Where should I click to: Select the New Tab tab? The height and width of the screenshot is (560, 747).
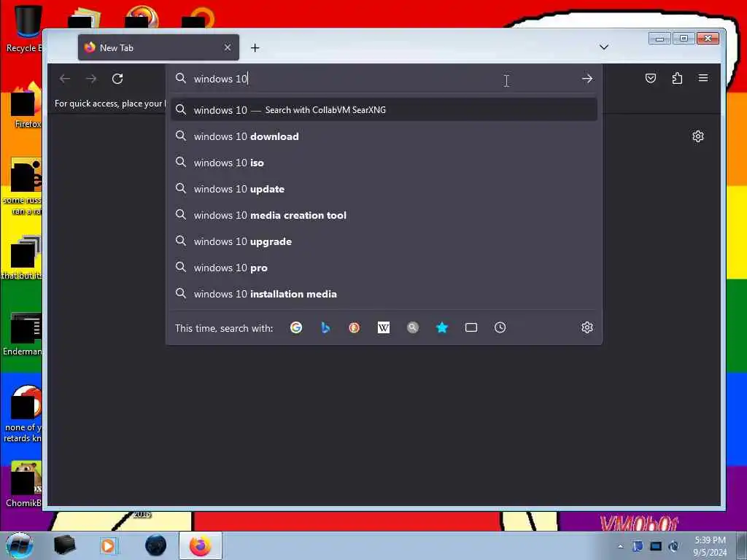(x=158, y=47)
